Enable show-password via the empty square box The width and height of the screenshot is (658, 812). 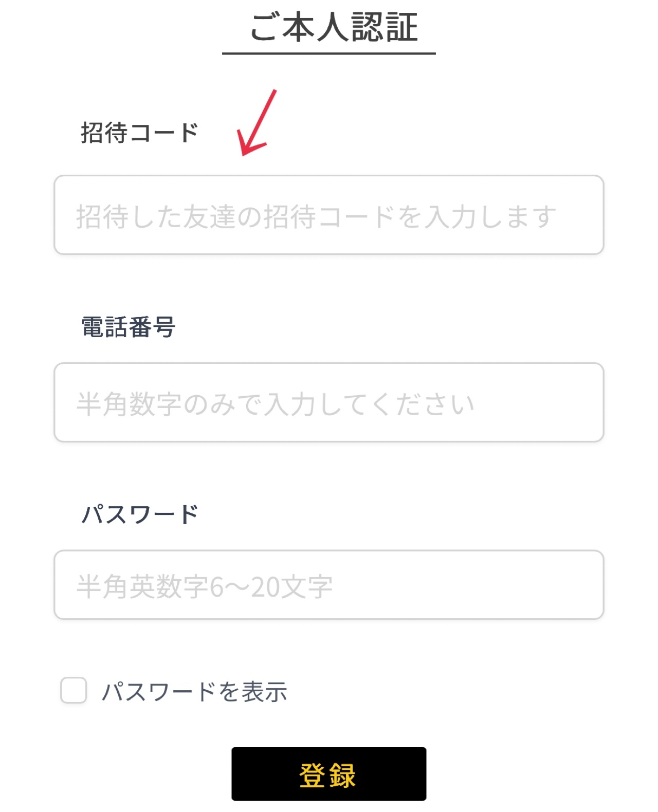click(x=74, y=690)
